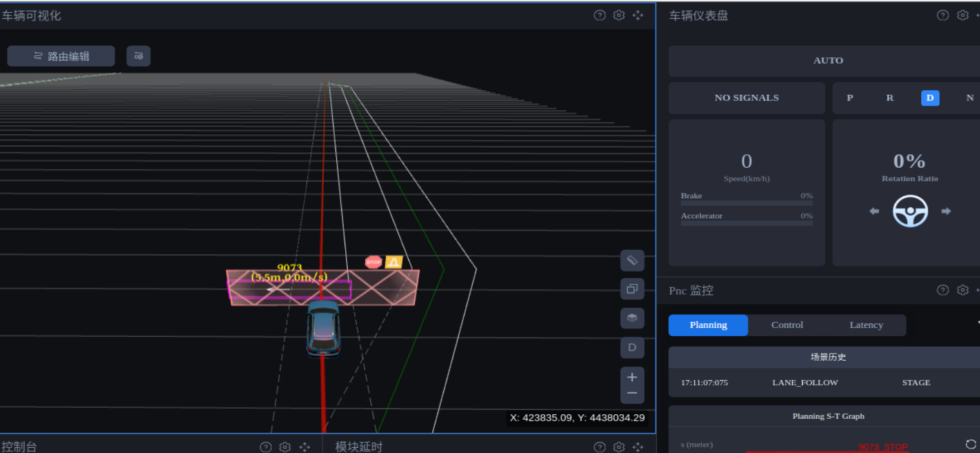Switch to the Latency tab
This screenshot has width=980, height=453.
(x=866, y=325)
